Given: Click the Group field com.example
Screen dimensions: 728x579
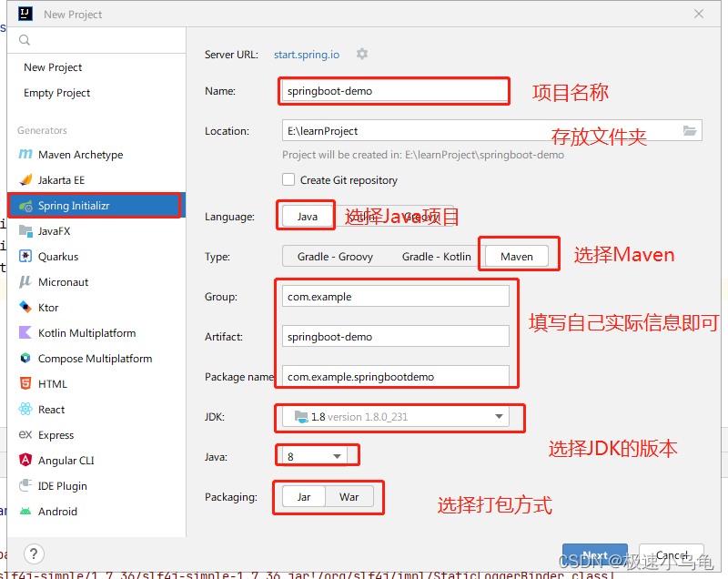Looking at the screenshot, I should tap(396, 296).
